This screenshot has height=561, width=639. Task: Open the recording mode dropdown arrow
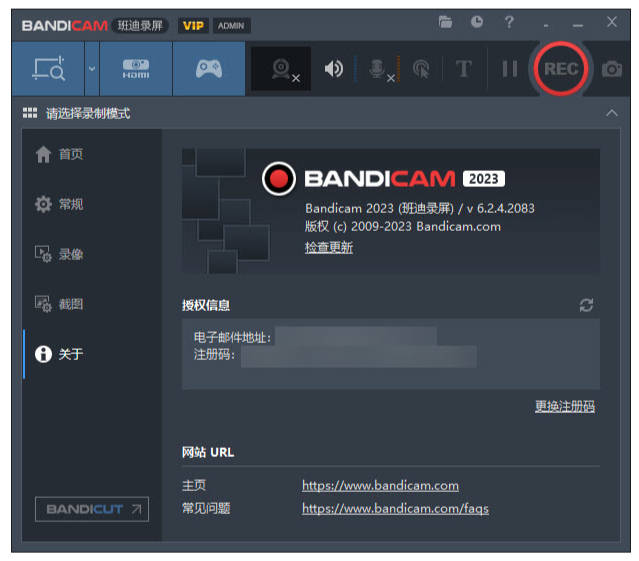click(91, 68)
